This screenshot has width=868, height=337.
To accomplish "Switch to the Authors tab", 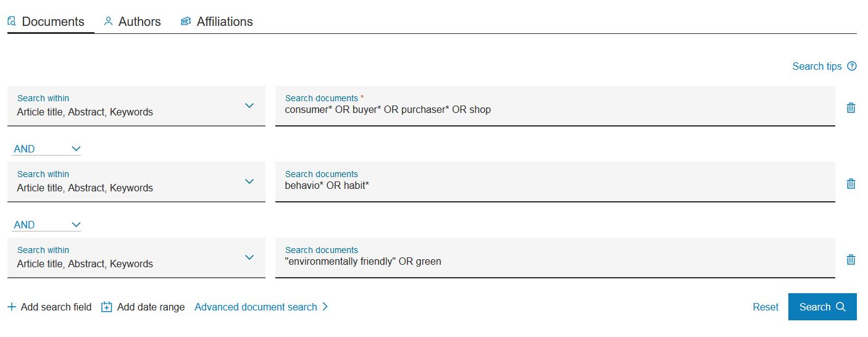I will (140, 21).
